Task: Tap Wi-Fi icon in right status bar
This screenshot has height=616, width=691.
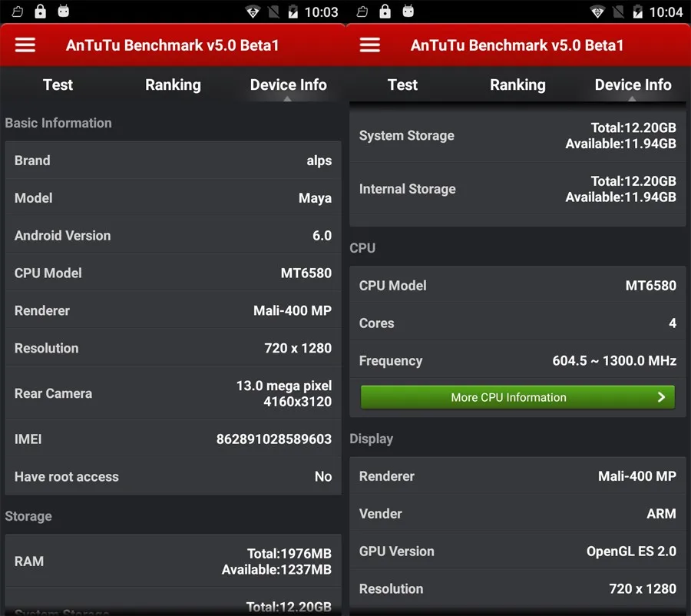Action: [597, 12]
